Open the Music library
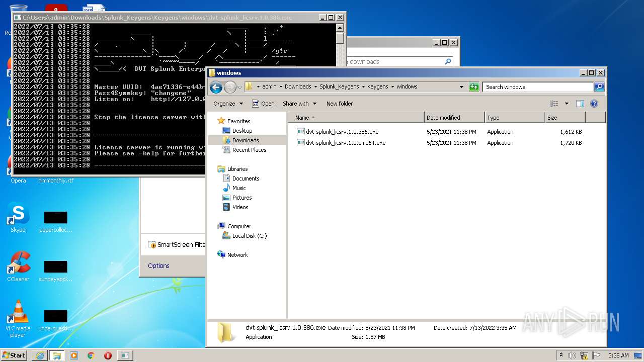Viewport: 644px width, 362px height. [239, 188]
